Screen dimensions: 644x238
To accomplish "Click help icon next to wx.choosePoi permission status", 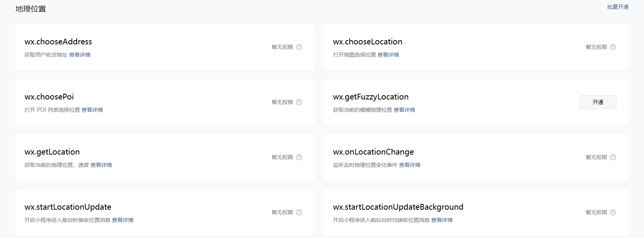I will [x=299, y=102].
